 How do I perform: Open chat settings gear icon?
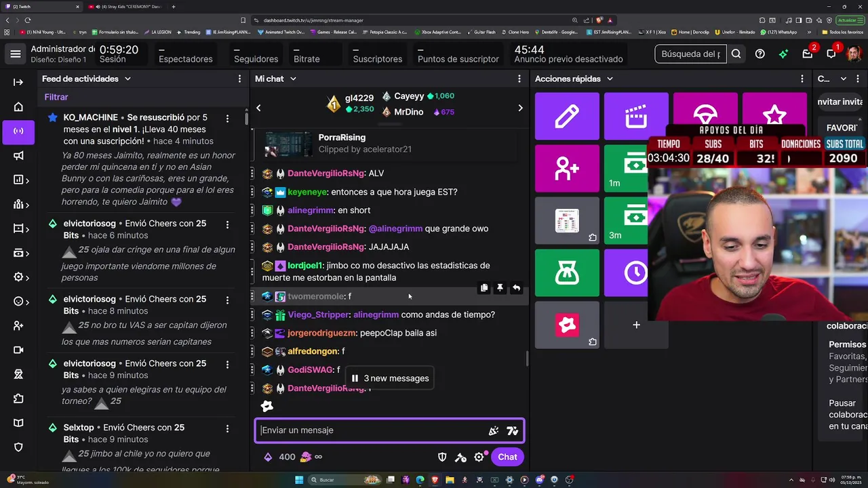(x=479, y=457)
